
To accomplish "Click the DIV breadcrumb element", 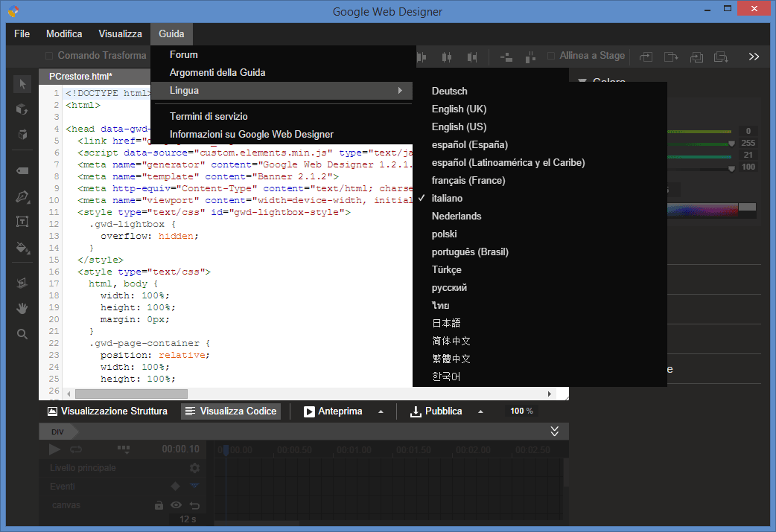I will point(57,432).
